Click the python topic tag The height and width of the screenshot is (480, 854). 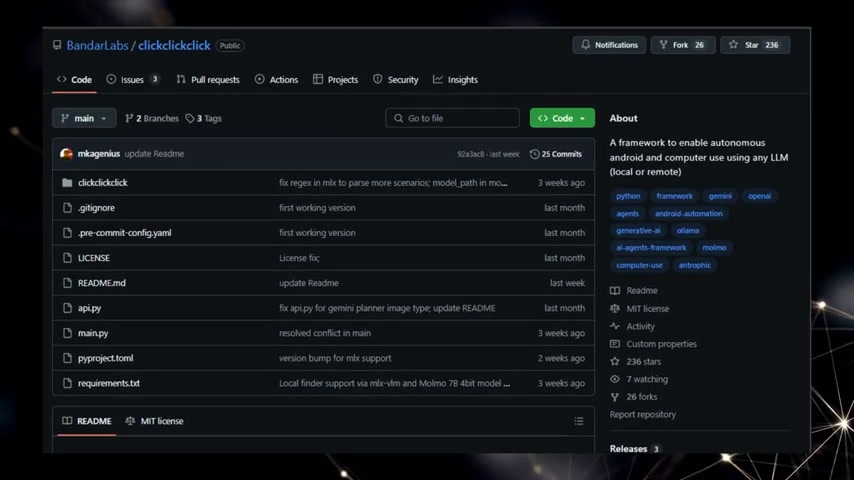click(x=628, y=196)
